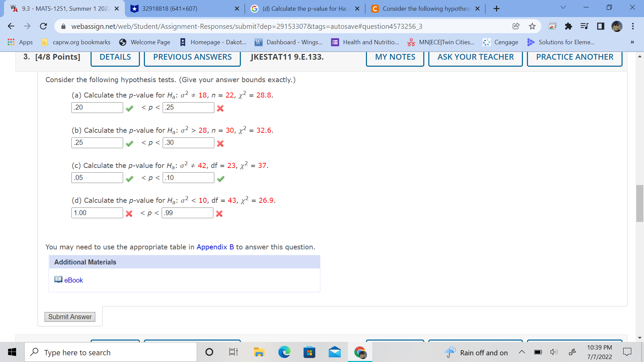
Task: Click part (d) lower bound field
Action: click(x=97, y=213)
